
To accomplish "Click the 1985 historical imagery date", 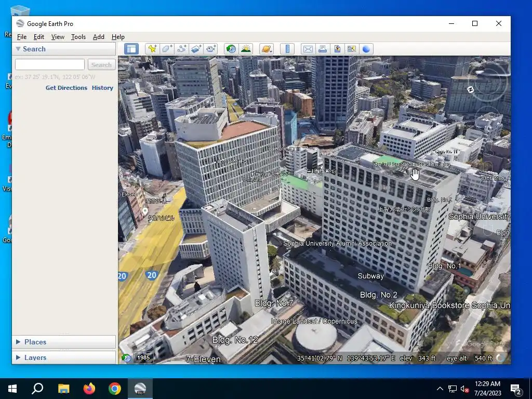I will click(x=143, y=357).
